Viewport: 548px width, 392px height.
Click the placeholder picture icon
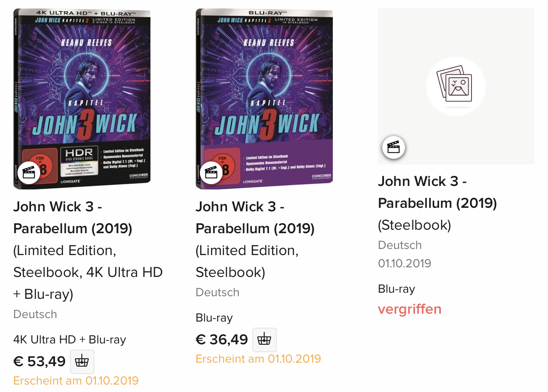[x=456, y=86]
